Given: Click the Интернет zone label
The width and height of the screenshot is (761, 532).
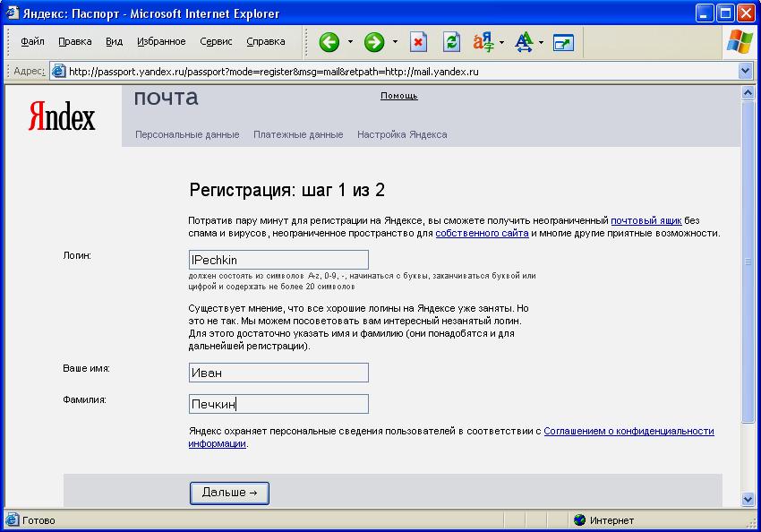Looking at the screenshot, I should pyautogui.click(x=611, y=520).
